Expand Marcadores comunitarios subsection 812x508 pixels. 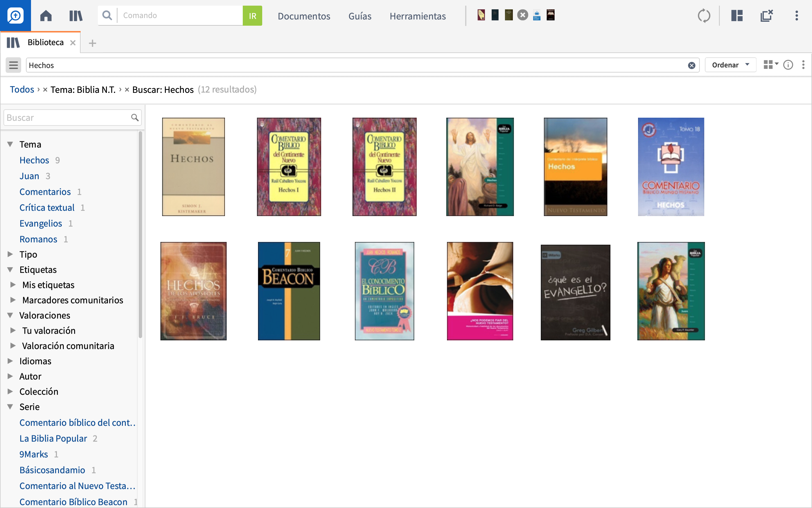[x=13, y=300]
